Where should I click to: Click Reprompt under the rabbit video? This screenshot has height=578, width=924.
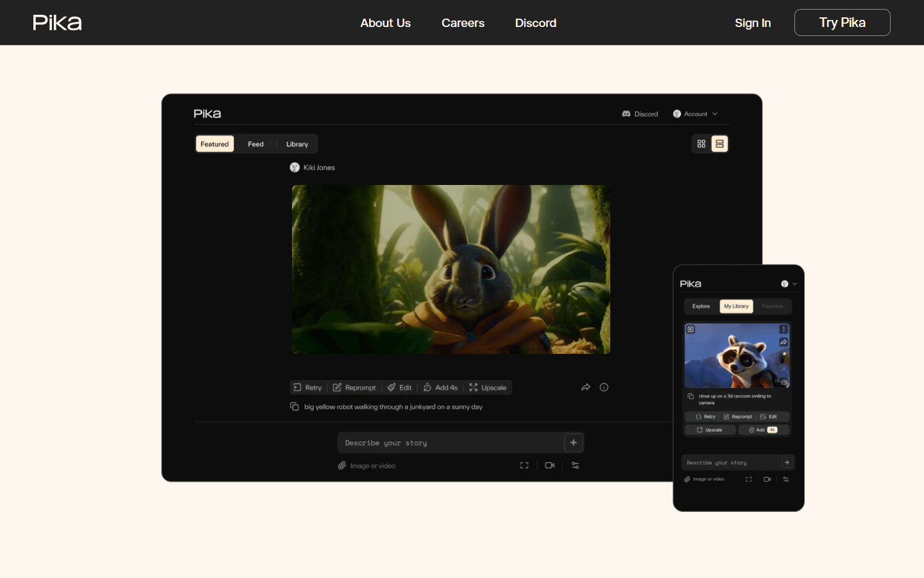click(x=354, y=387)
